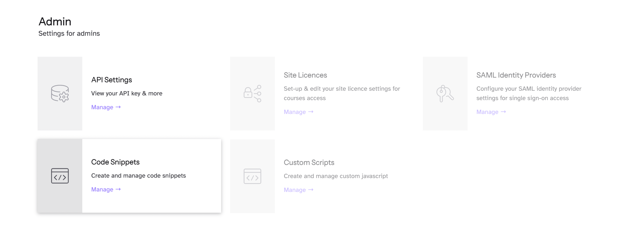
Task: Click 'View your API key & more' text
Action: [127, 93]
